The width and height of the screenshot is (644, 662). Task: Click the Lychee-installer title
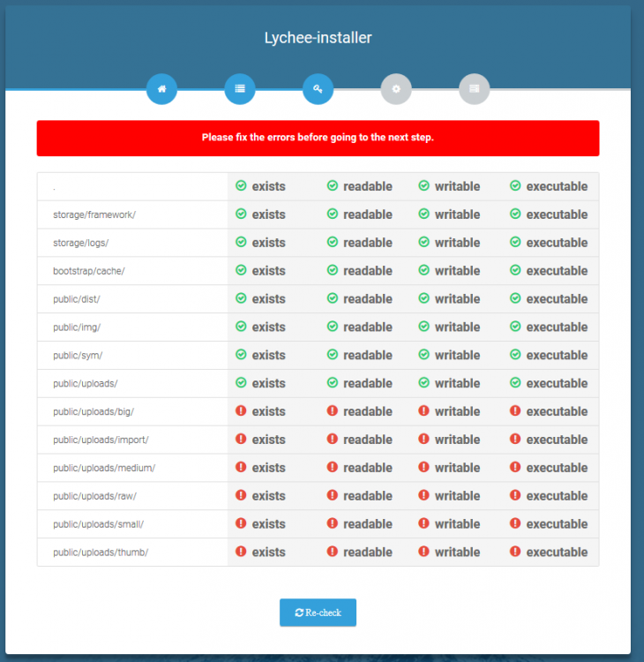click(318, 38)
